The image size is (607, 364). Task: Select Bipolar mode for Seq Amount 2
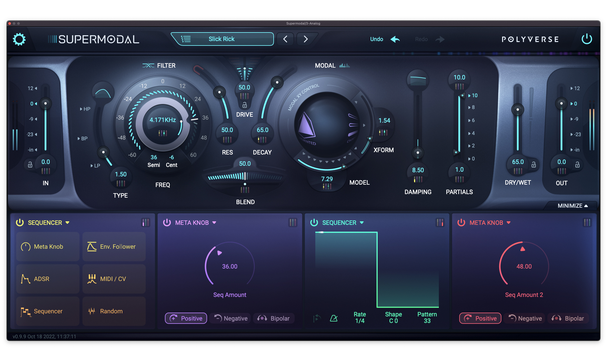click(x=567, y=318)
